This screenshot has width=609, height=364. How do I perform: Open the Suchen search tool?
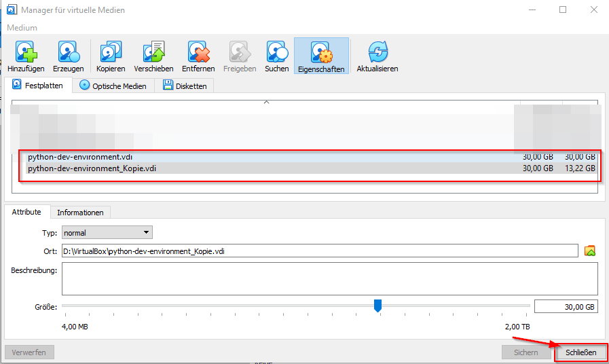click(x=277, y=52)
